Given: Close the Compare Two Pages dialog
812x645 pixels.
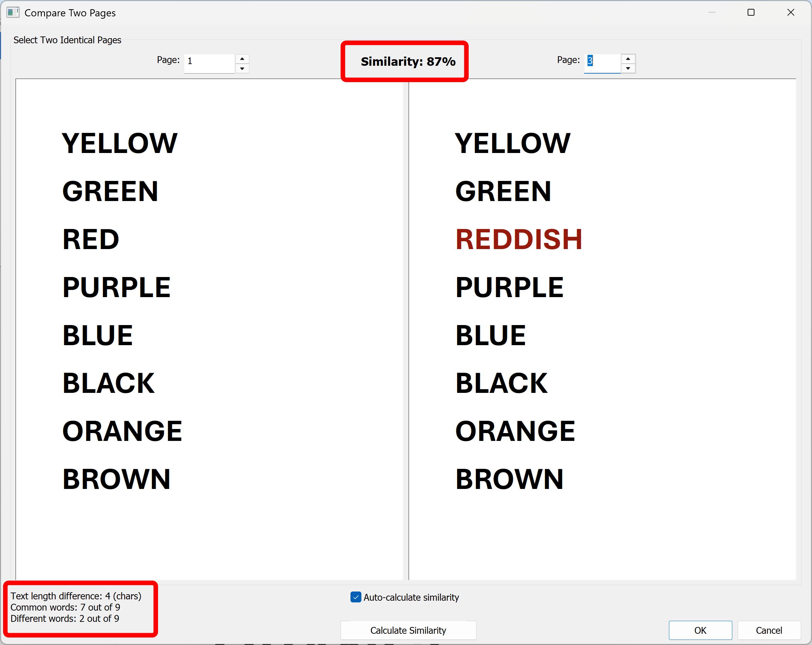Looking at the screenshot, I should click(791, 12).
